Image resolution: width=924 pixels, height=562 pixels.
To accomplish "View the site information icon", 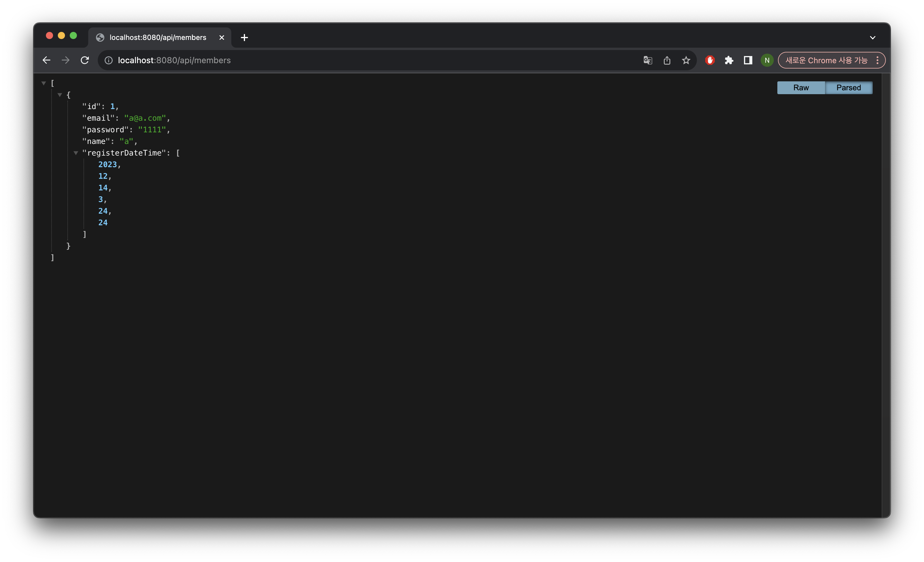I will point(109,60).
